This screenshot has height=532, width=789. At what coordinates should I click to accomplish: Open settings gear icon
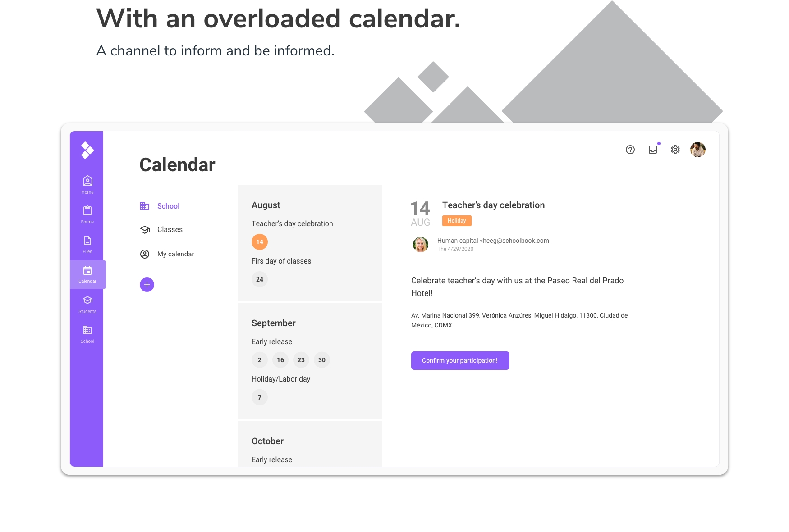(675, 150)
